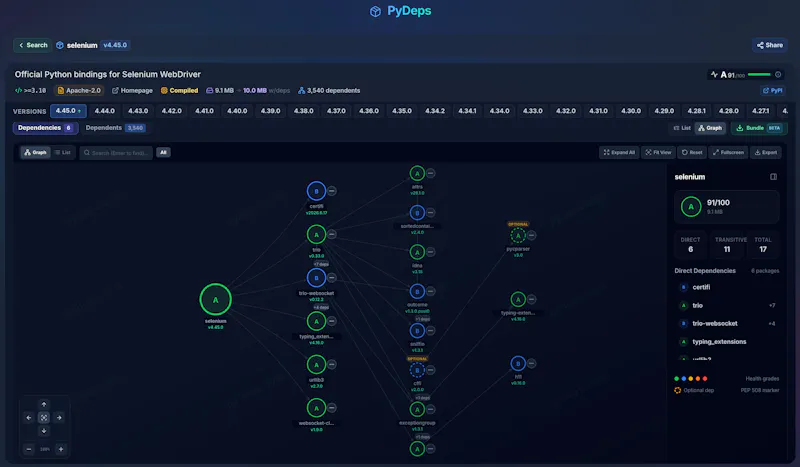
Task: Select the trio-websocket node
Action: pyautogui.click(x=316, y=278)
